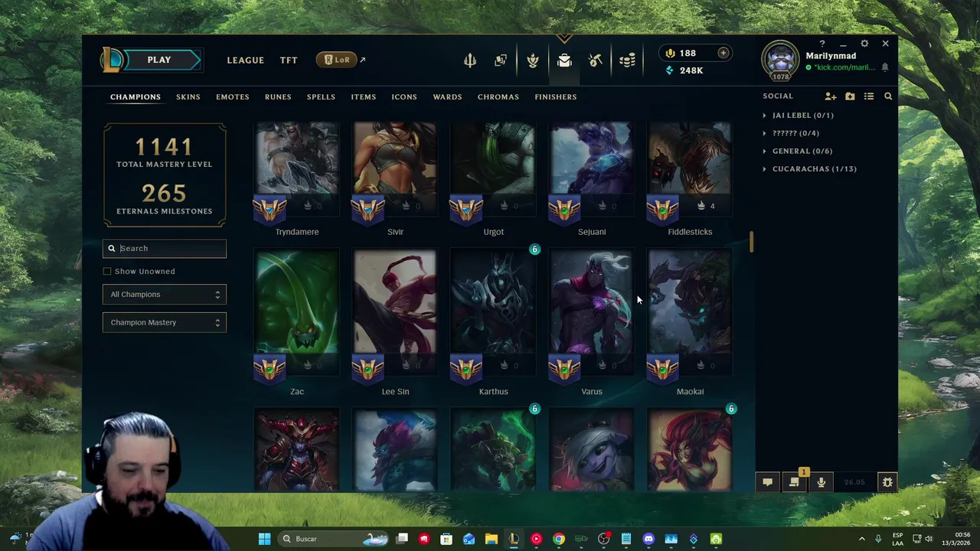Click the Blue Essence 248K icon
980x551 pixels.
(670, 70)
